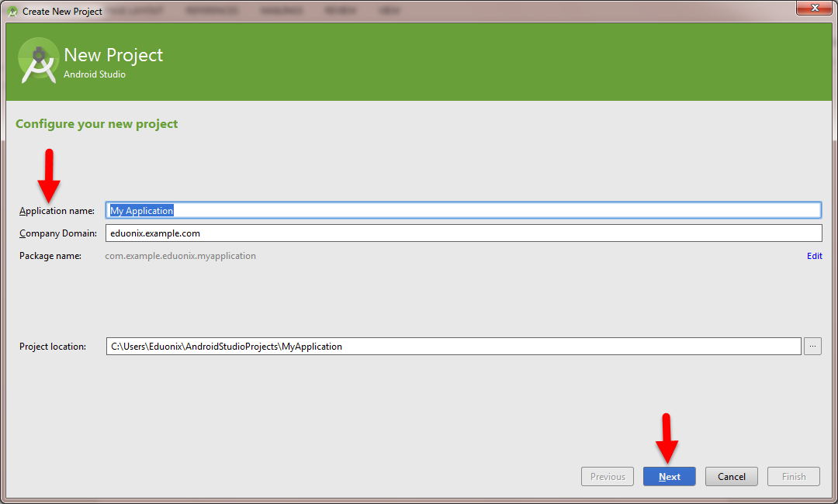
Task: Close the Create New Project dialog
Action: [x=815, y=8]
